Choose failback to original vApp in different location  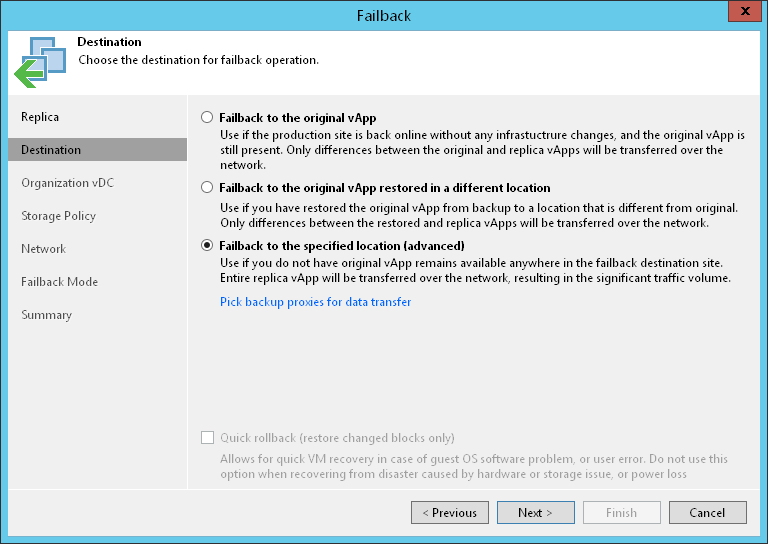point(207,187)
